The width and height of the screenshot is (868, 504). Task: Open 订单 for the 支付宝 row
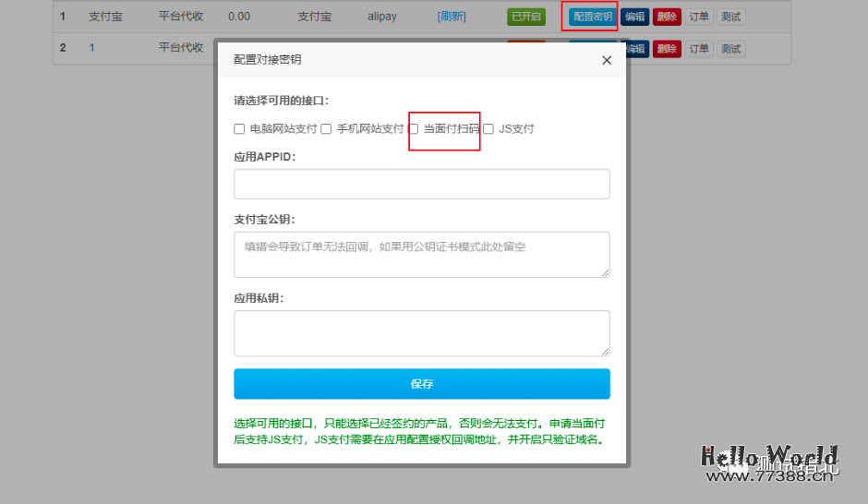699,17
